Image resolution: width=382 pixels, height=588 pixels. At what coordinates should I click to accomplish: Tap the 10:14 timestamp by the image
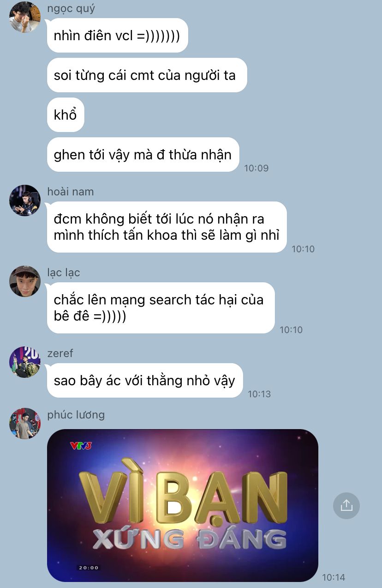pyautogui.click(x=334, y=577)
